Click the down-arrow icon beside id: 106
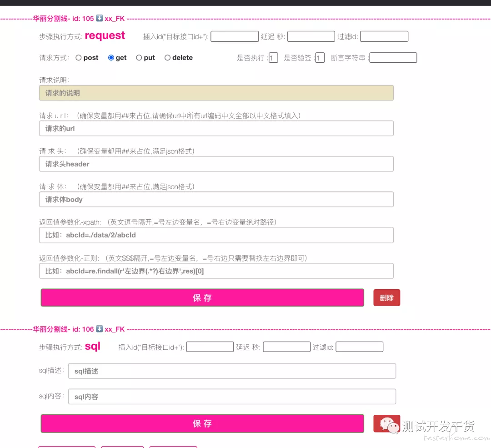Viewport: 491px width, 448px height. (x=99, y=329)
